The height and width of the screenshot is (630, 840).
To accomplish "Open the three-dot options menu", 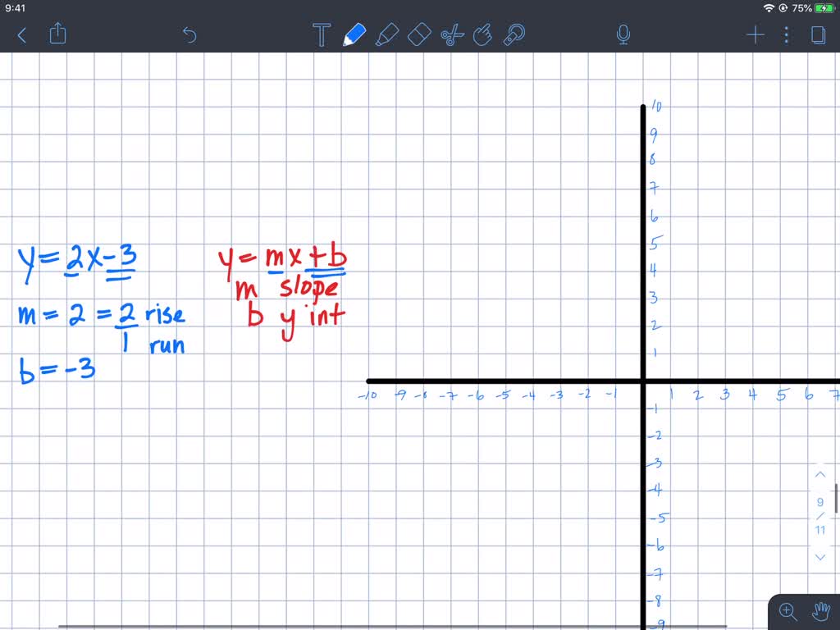I will point(786,34).
